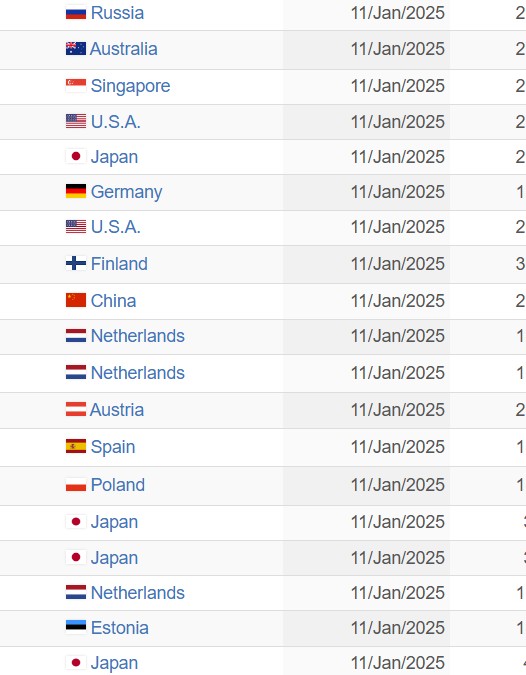Click the Singapore flag icon

pos(76,86)
